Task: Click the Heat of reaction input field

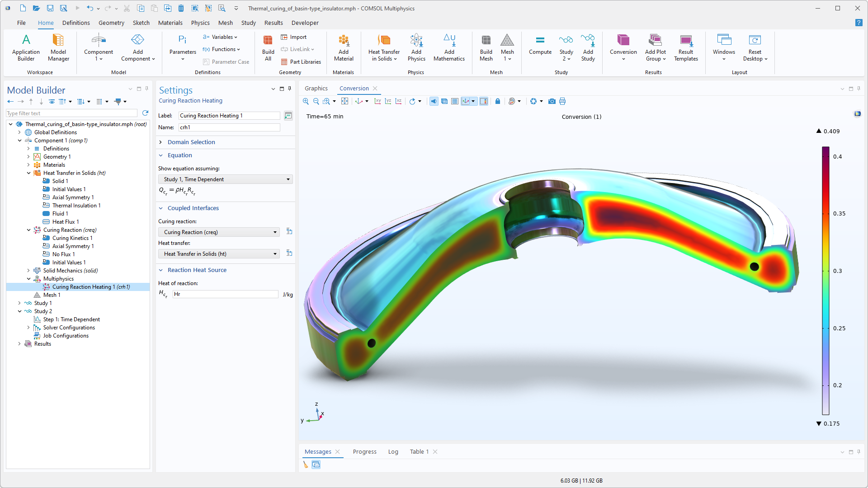Action: click(x=225, y=294)
